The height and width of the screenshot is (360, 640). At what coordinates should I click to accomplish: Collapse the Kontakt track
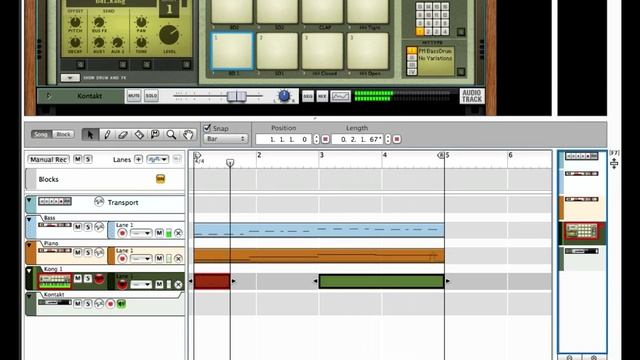(29, 296)
